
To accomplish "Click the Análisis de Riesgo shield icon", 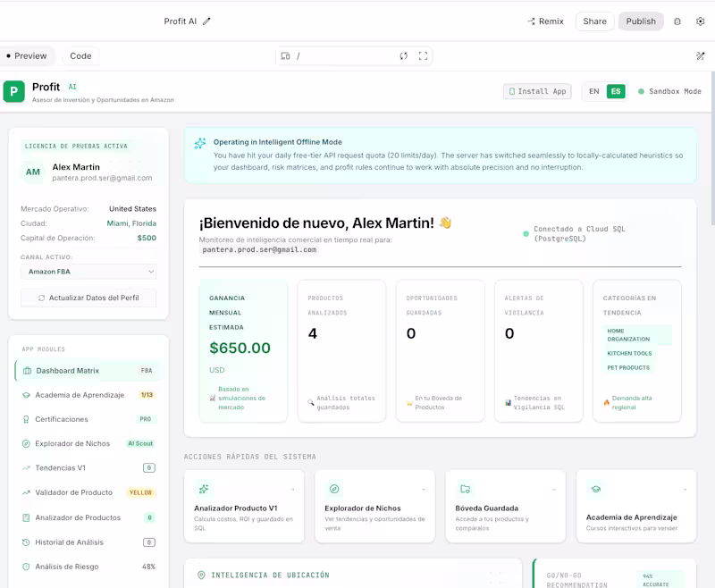I will coord(26,567).
